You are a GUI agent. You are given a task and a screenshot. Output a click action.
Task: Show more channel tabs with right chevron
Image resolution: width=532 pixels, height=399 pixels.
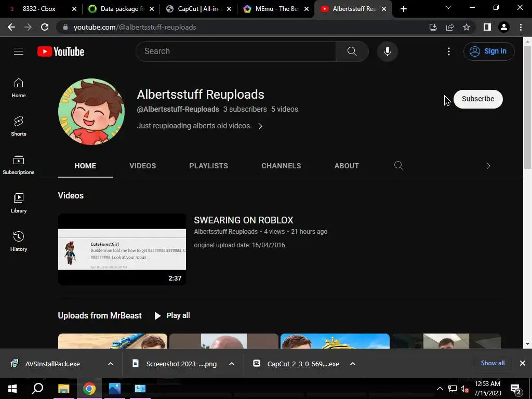pos(488,166)
